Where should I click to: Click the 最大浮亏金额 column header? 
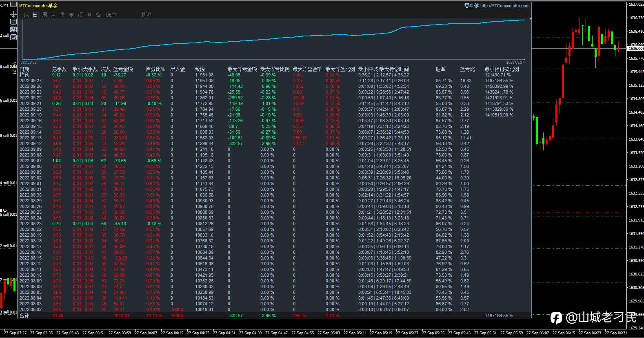point(242,69)
